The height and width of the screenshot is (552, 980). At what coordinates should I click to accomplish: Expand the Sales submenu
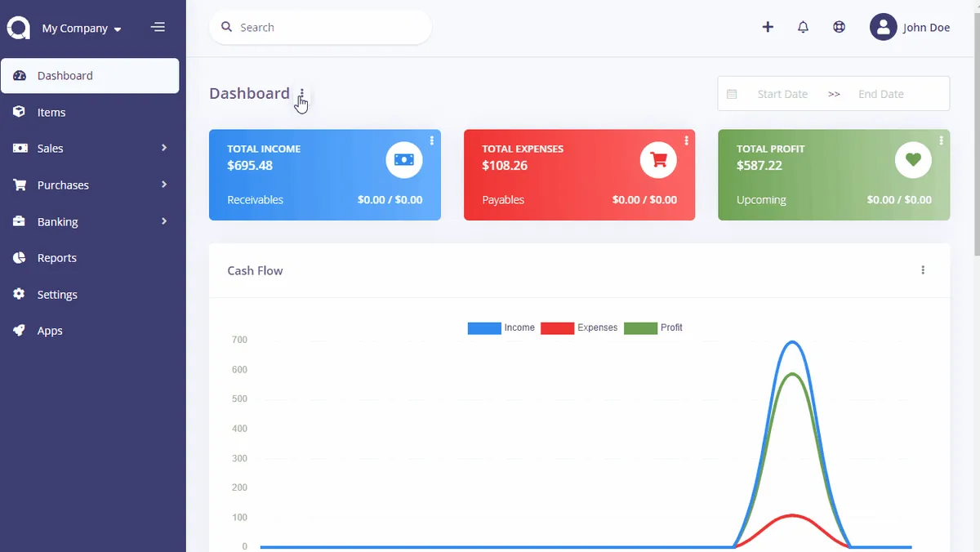[x=90, y=148]
